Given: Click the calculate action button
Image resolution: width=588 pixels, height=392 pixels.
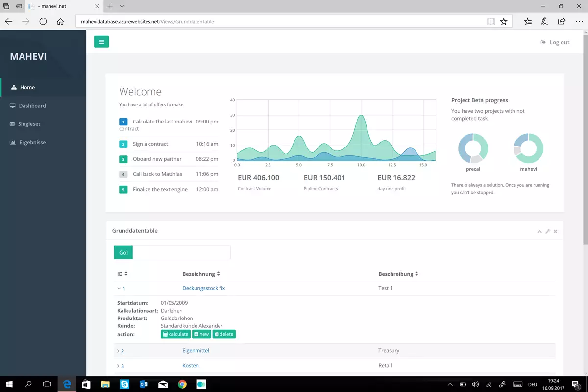Looking at the screenshot, I should point(175,334).
